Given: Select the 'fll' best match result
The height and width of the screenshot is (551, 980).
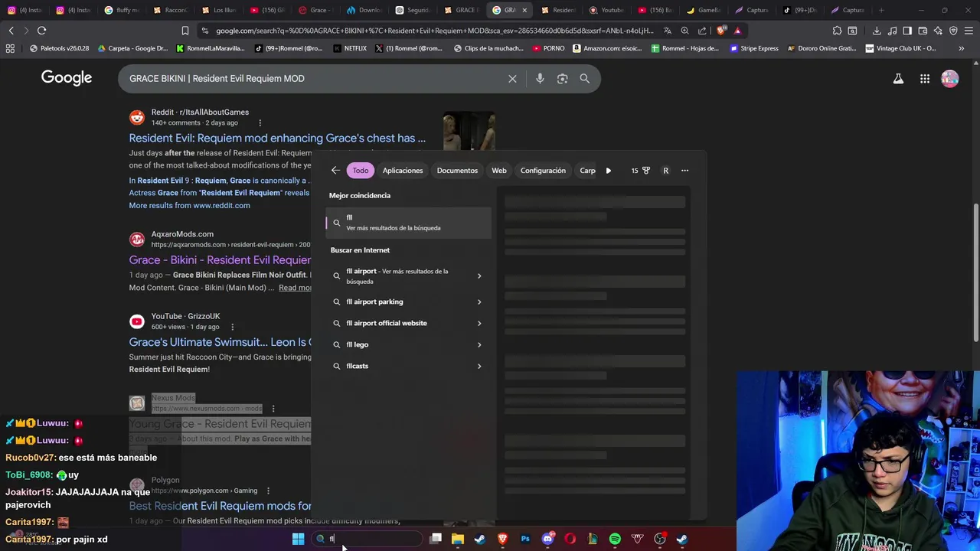Looking at the screenshot, I should 409,222.
